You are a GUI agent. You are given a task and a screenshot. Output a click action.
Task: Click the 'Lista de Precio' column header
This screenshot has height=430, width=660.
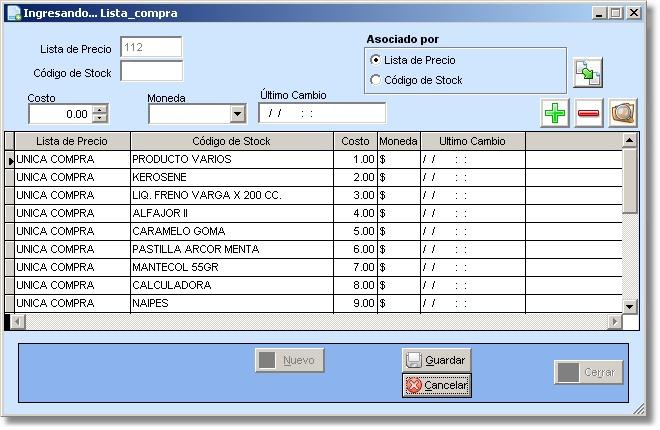[x=71, y=141]
